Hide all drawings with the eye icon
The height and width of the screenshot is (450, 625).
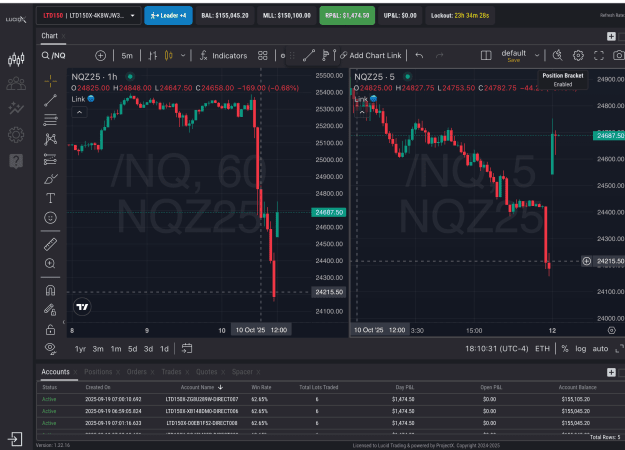(x=50, y=349)
